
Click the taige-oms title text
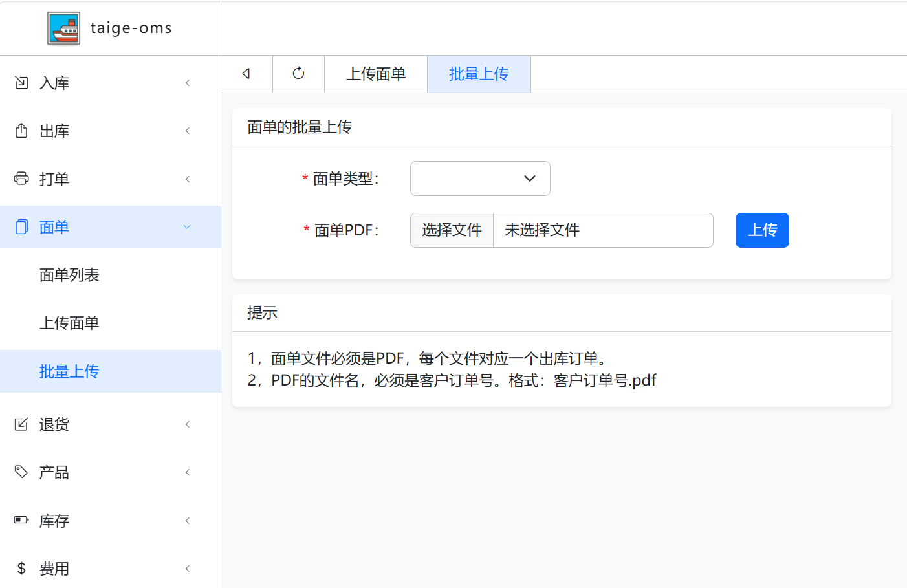click(131, 28)
